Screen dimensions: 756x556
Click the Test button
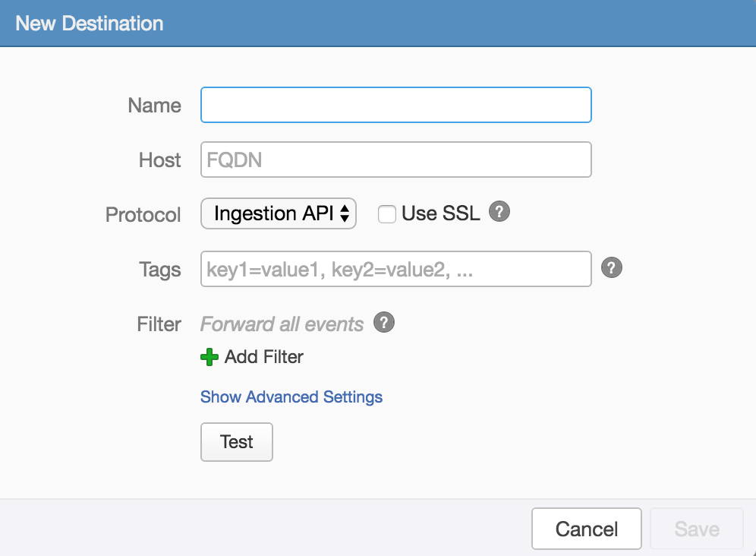[x=236, y=442]
